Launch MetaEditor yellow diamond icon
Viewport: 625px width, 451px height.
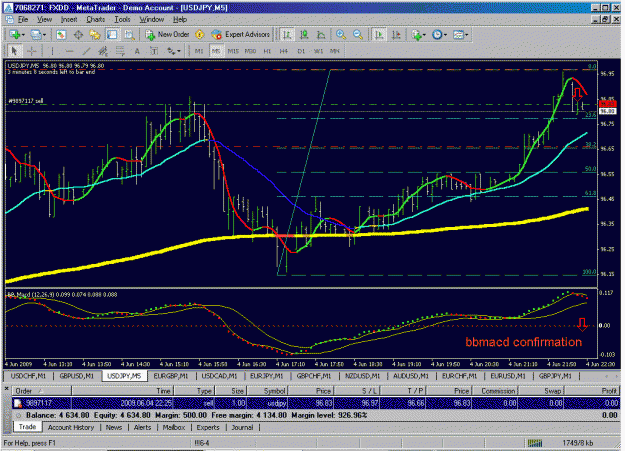[x=200, y=35]
